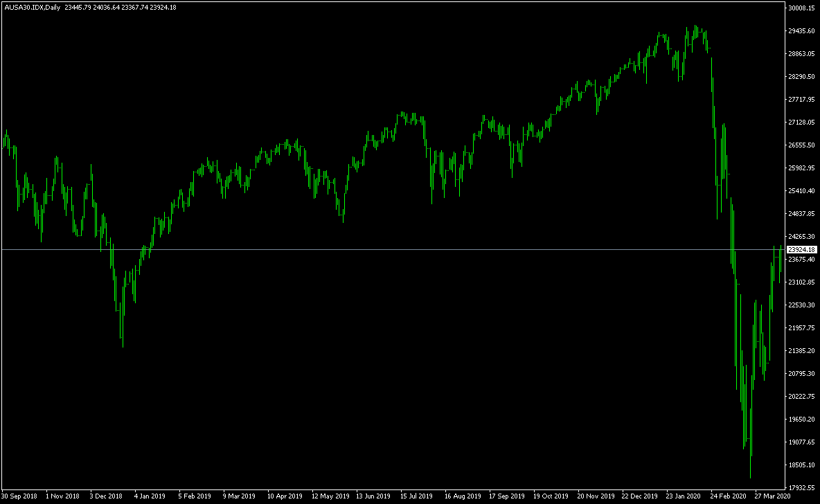This screenshot has width=820, height=504.
Task: Click the 26555.50 price axis label
Action: (802, 145)
